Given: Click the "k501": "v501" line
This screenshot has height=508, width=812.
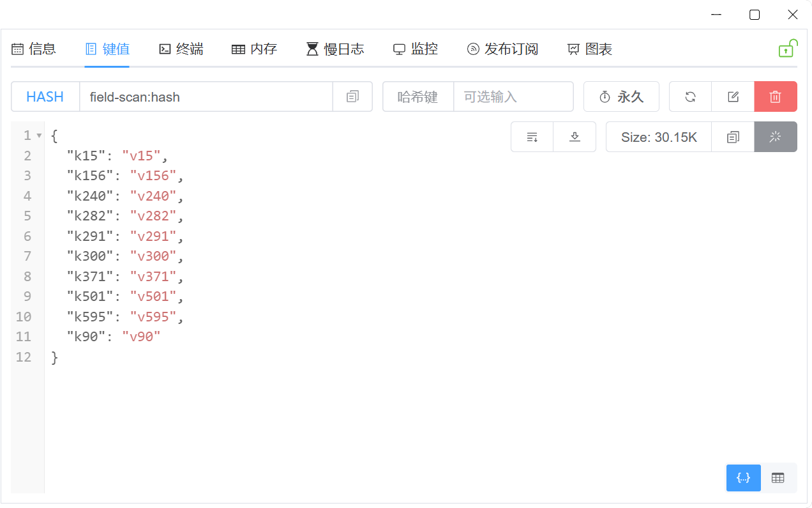Looking at the screenshot, I should [124, 296].
